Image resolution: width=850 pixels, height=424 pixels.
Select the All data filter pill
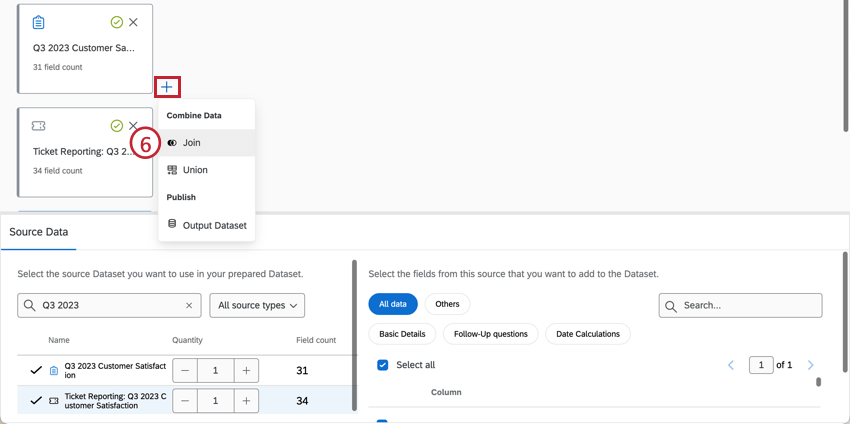pyautogui.click(x=393, y=304)
